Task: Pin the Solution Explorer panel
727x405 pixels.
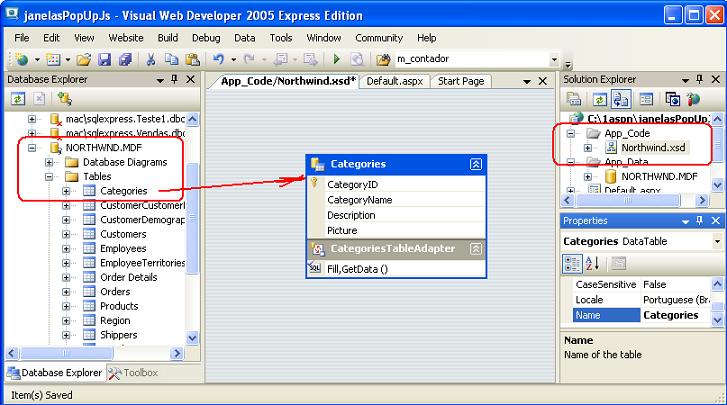Action: (700, 79)
